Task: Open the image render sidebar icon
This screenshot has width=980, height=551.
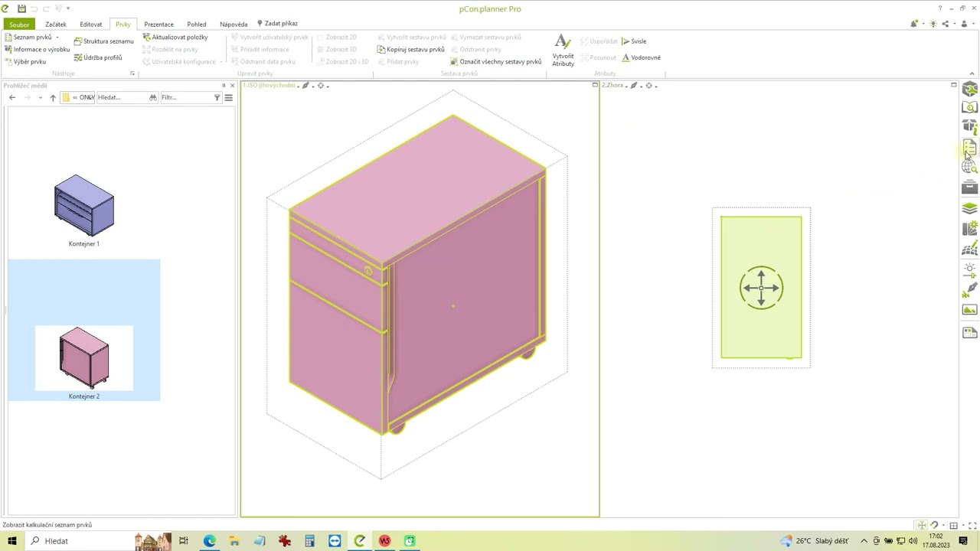Action: 969,310
